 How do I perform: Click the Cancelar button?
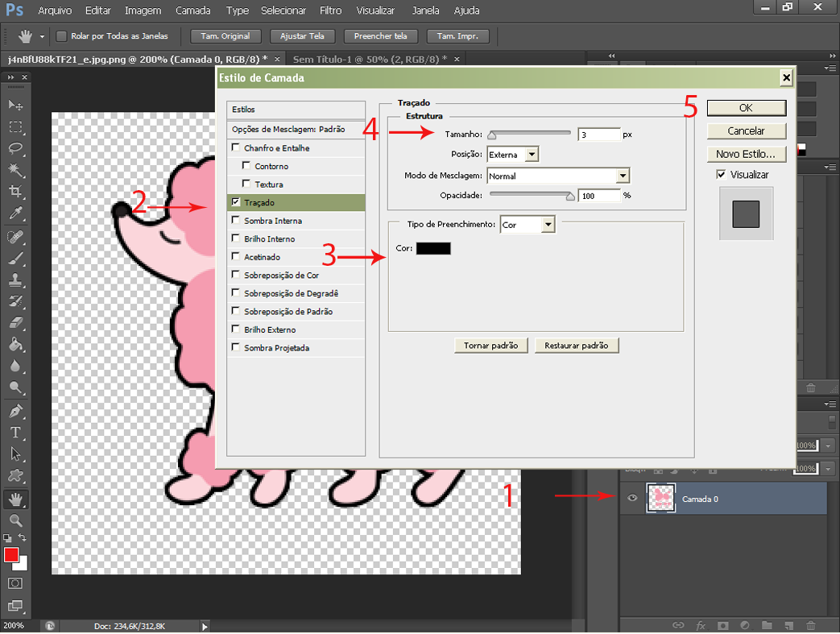pyautogui.click(x=747, y=131)
